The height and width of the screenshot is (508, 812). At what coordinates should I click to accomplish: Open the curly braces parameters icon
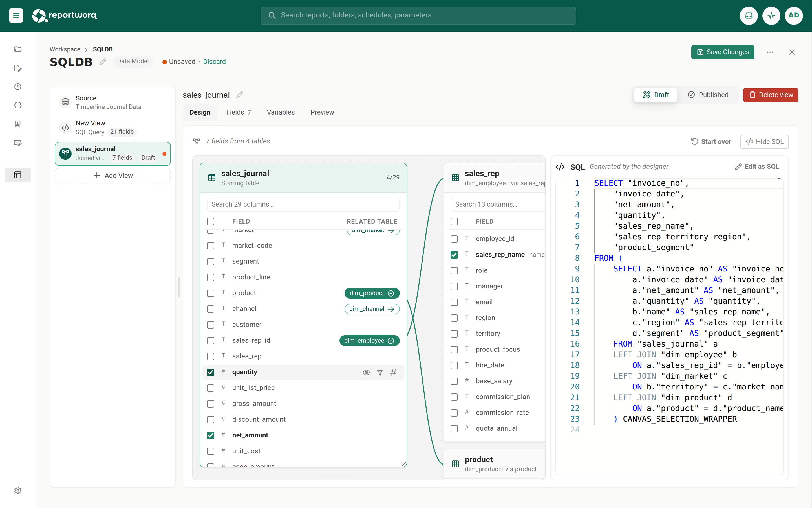pos(18,106)
